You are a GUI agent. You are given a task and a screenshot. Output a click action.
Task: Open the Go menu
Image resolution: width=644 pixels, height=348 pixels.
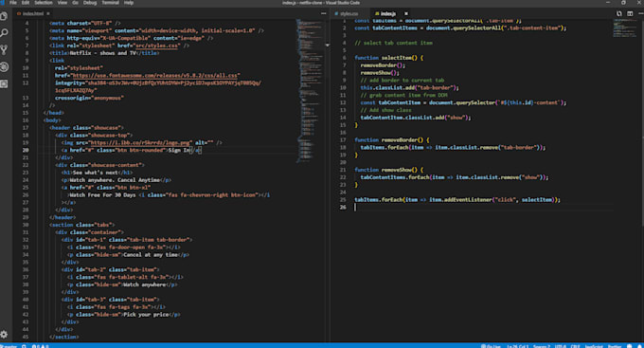(75, 3)
